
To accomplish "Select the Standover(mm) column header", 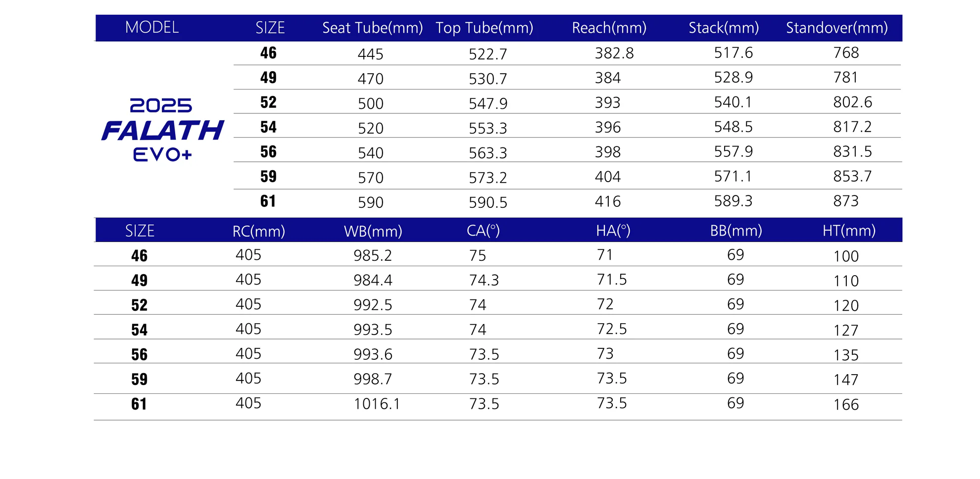I will click(837, 28).
